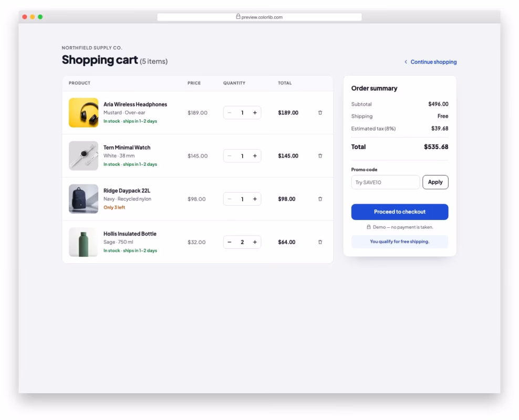Image resolution: width=519 pixels, height=420 pixels.
Task: Add one more Tern Minimal Watch
Action: pos(255,156)
